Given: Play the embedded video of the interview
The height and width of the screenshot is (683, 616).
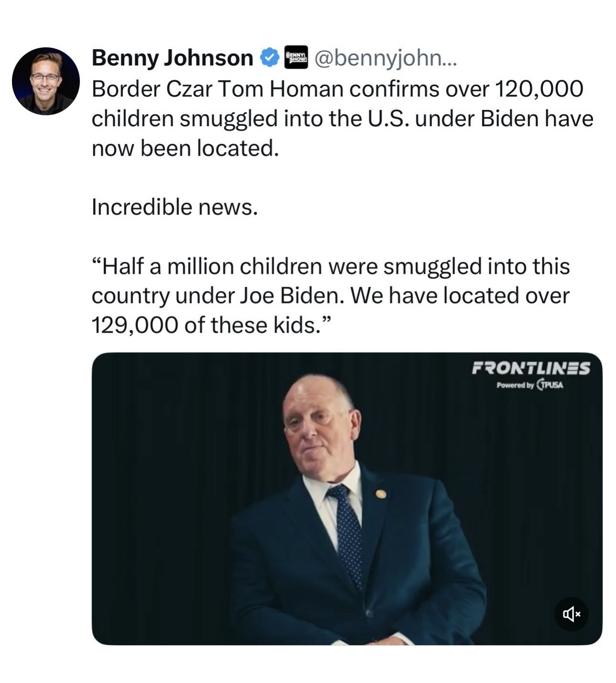Looking at the screenshot, I should 346,499.
